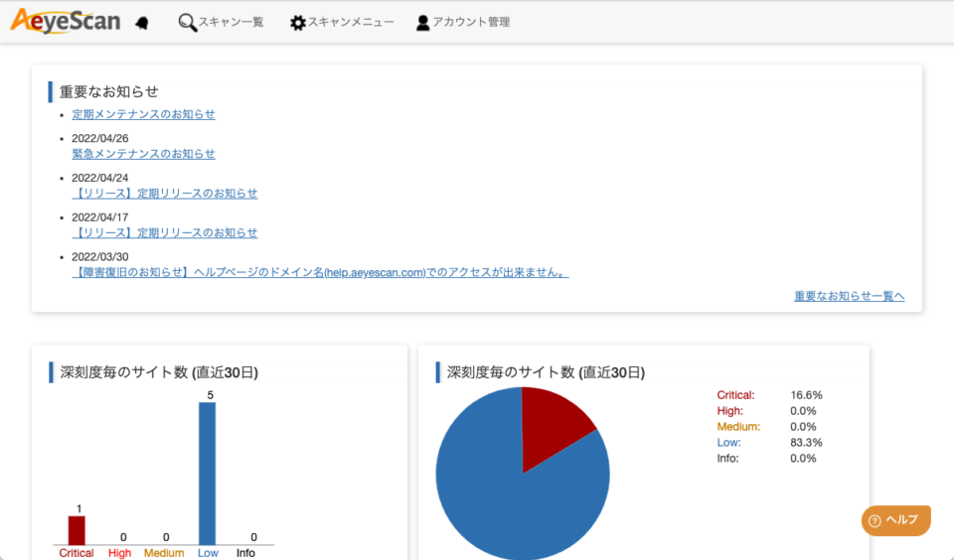Click the Critical: legend entry
Screen dimensions: 954x560
735,395
